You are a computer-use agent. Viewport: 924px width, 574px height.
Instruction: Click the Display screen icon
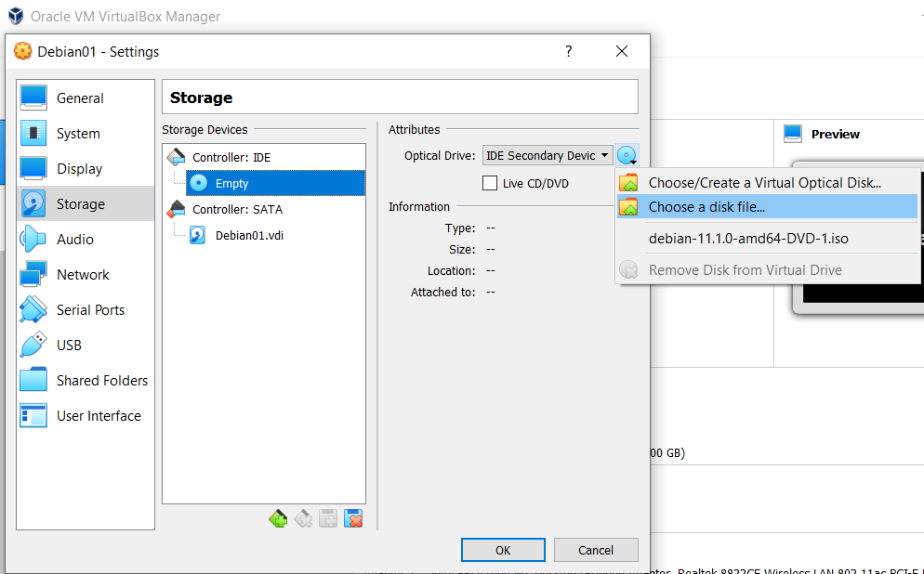33,168
